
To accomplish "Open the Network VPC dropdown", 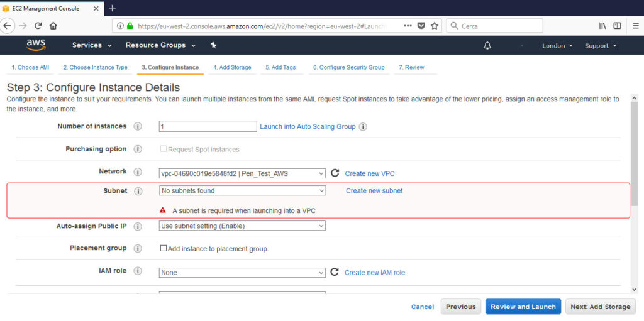I will tap(242, 173).
